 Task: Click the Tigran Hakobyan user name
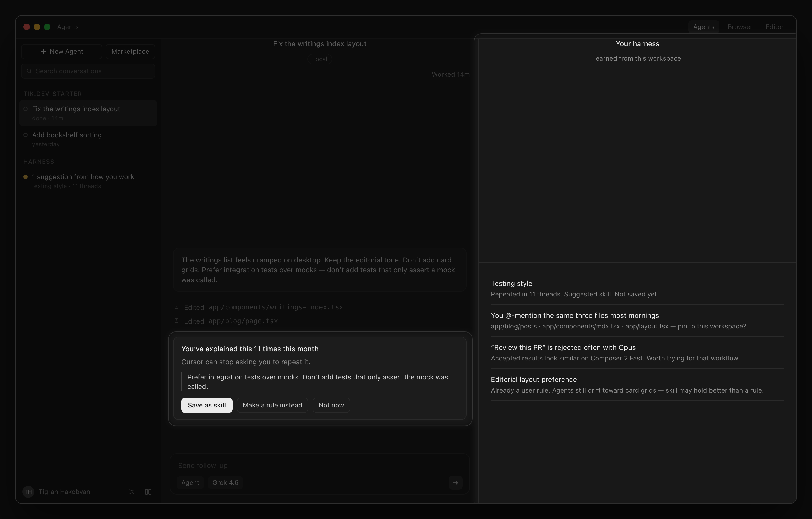pyautogui.click(x=64, y=492)
